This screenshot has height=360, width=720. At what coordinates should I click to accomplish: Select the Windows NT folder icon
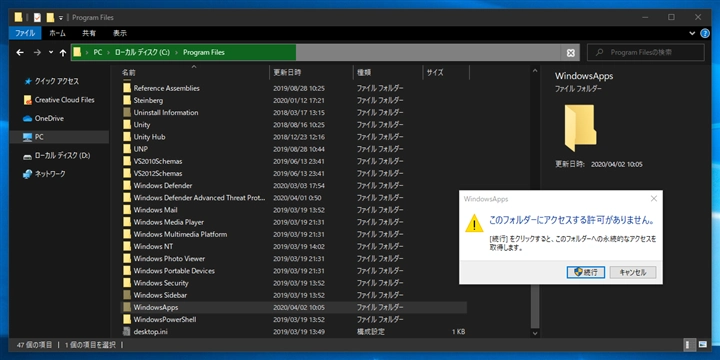click(127, 246)
